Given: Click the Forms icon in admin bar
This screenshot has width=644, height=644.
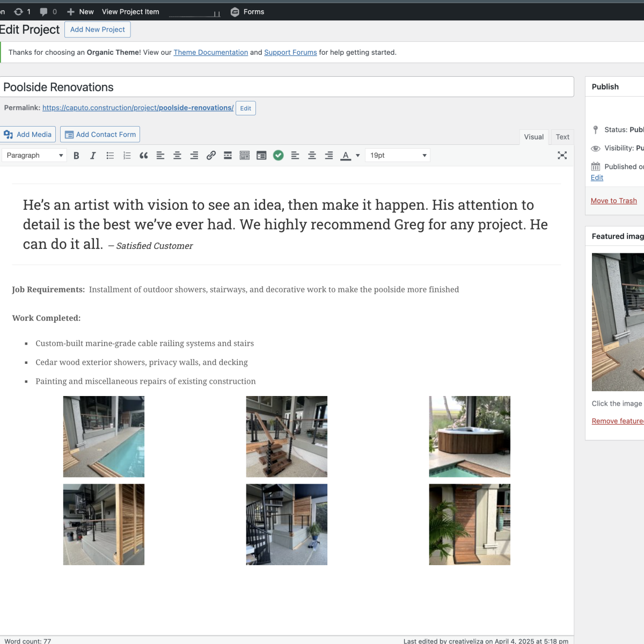Looking at the screenshot, I should (235, 12).
